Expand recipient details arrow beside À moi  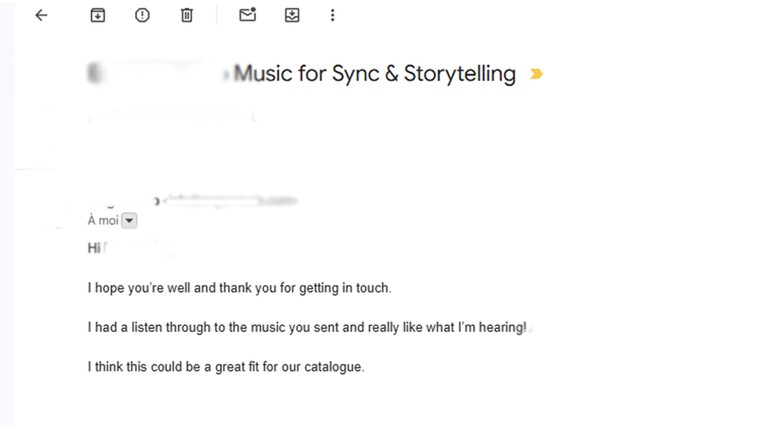[129, 220]
